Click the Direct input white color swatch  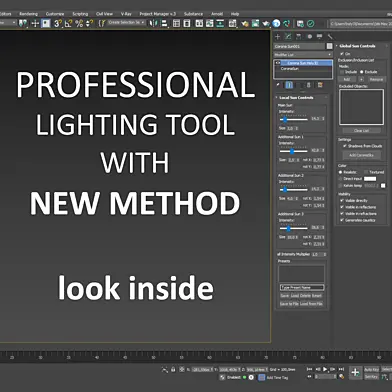(x=370, y=179)
